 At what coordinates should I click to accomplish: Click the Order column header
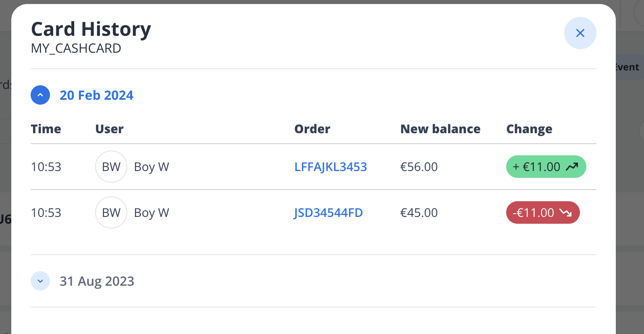point(312,129)
